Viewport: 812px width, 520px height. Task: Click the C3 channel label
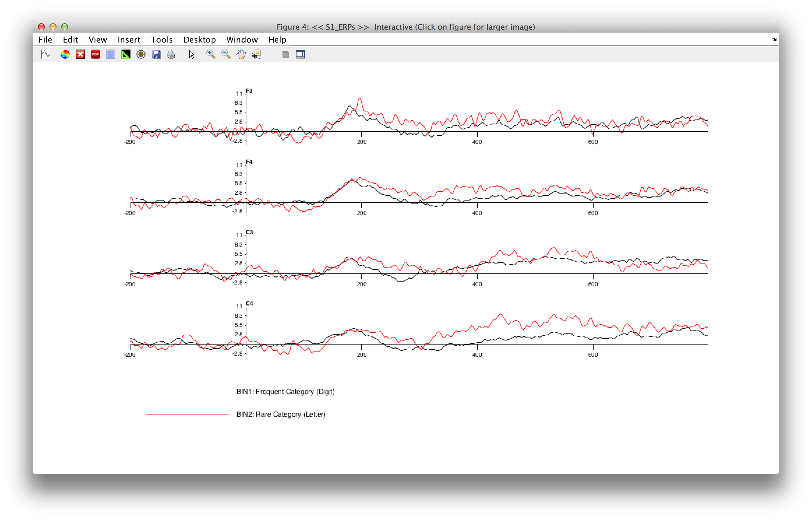(x=249, y=232)
